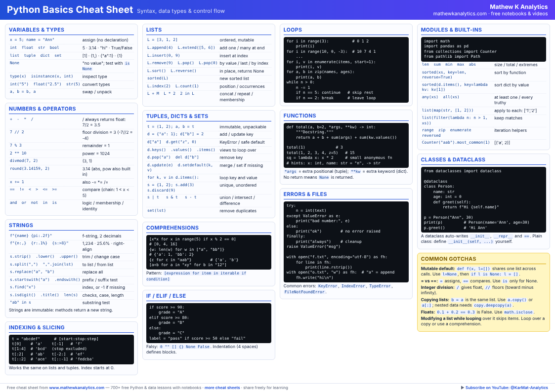Click the 'FUNCTIONS' section heading

click(x=300, y=116)
